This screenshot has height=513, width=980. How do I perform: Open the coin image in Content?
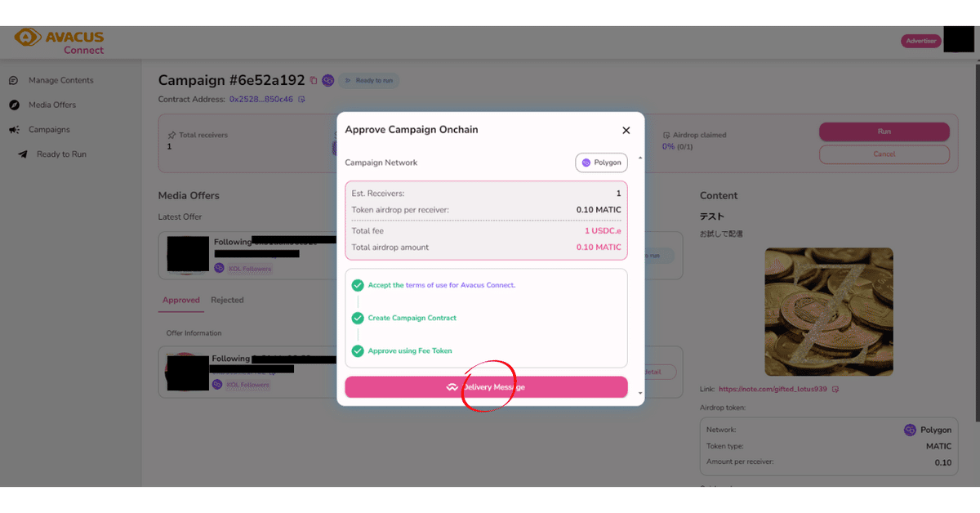click(x=829, y=312)
